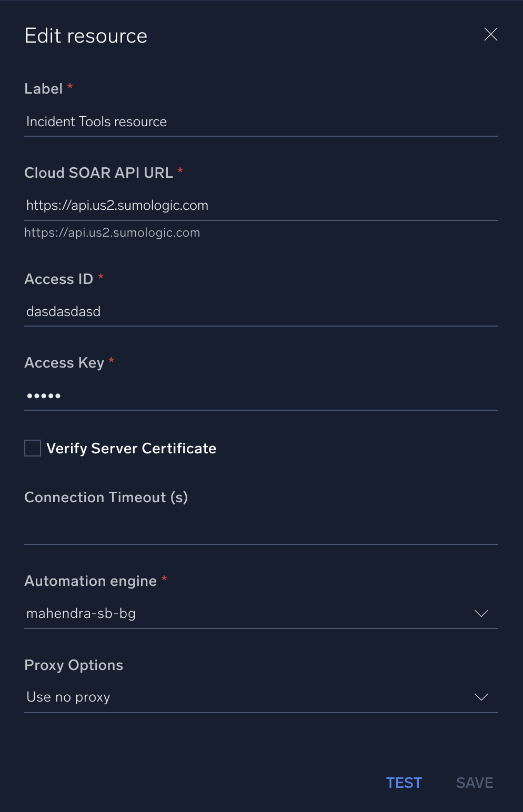The width and height of the screenshot is (523, 812).
Task: Click the SAVE button
Action: 474,783
